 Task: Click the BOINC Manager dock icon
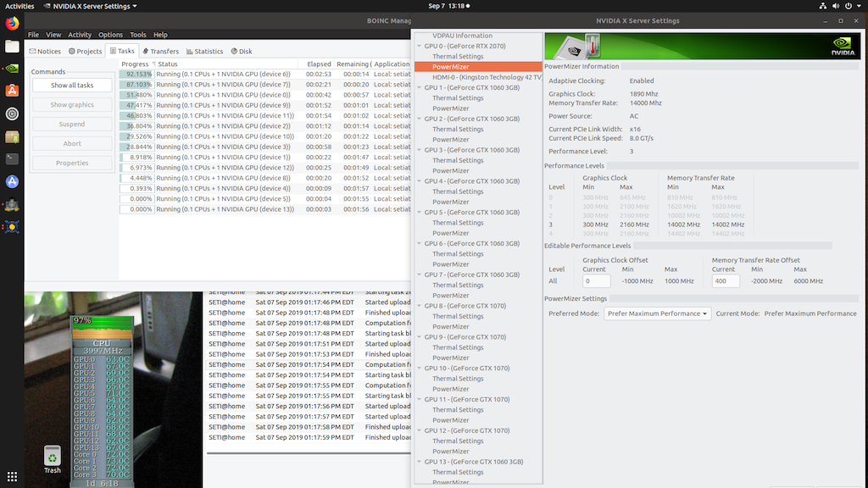point(12,204)
